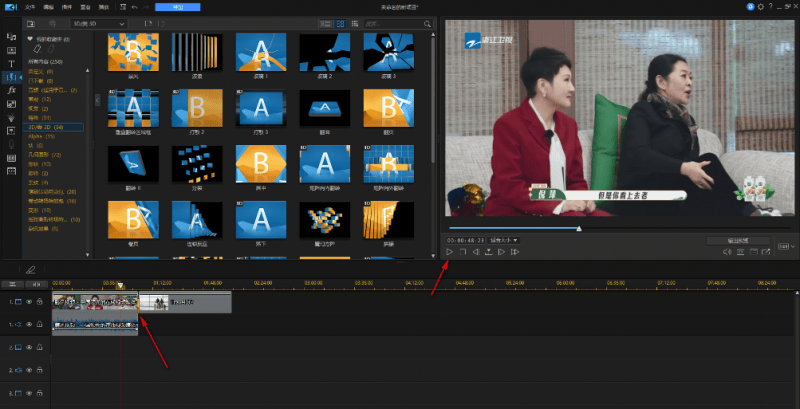Screen dimensions: 800x409
Task: Click the blue button in the top bar
Action: click(177, 7)
